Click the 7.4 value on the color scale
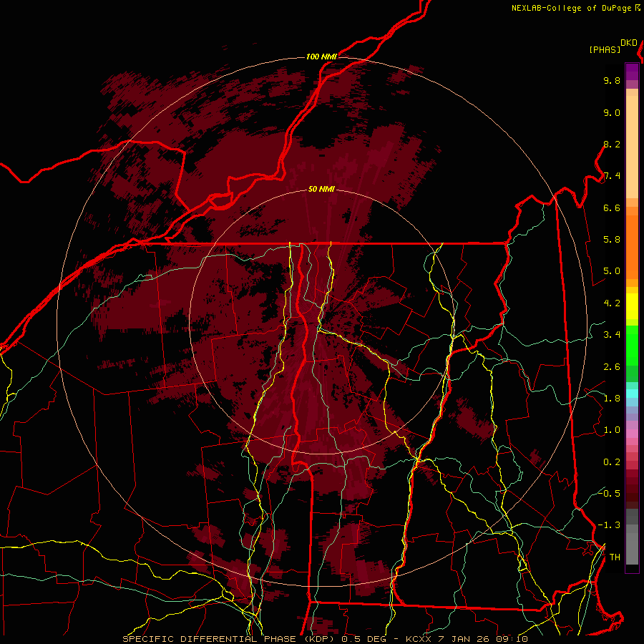This screenshot has width=644, height=644. pyautogui.click(x=612, y=176)
